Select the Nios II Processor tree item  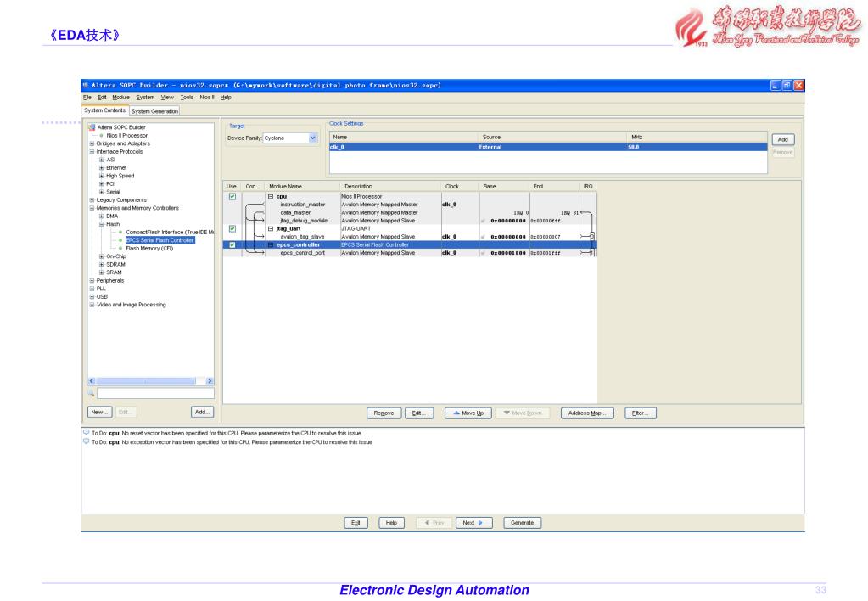click(126, 136)
